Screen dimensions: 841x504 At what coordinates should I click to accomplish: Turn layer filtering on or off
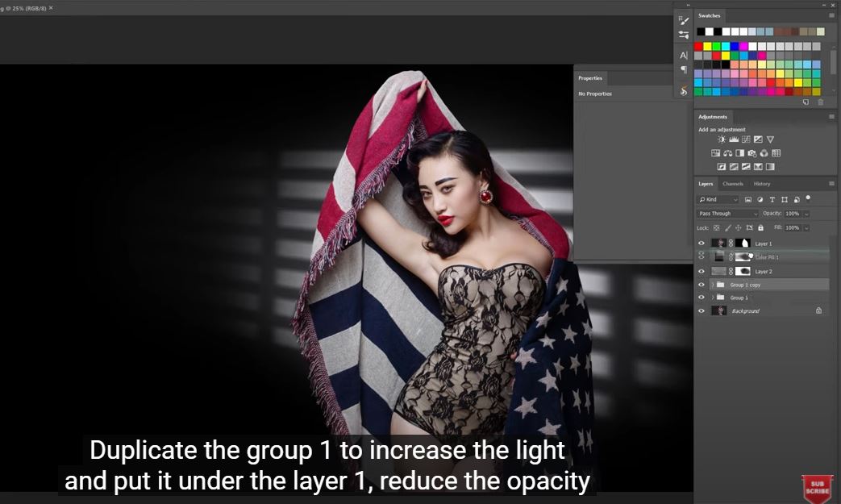coord(808,198)
